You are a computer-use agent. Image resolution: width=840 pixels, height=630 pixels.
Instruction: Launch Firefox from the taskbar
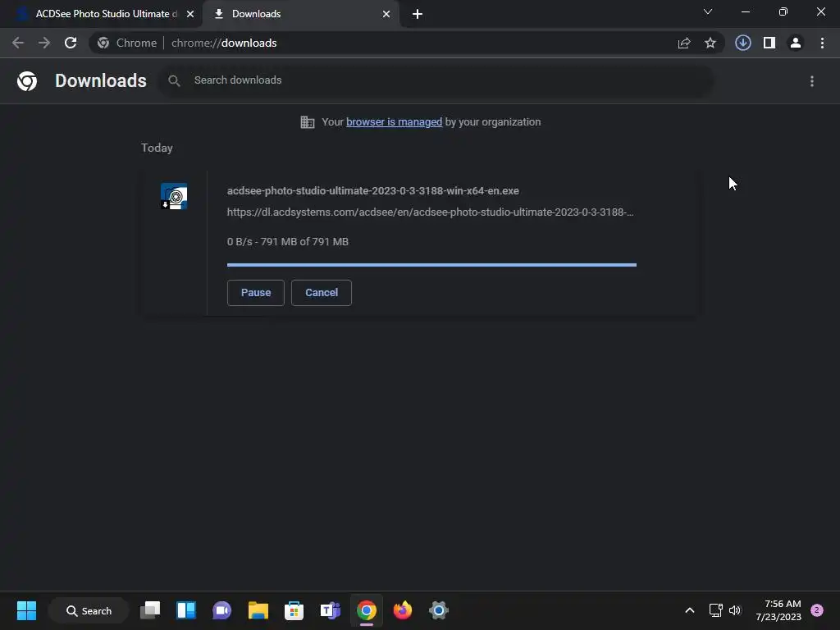pyautogui.click(x=402, y=610)
